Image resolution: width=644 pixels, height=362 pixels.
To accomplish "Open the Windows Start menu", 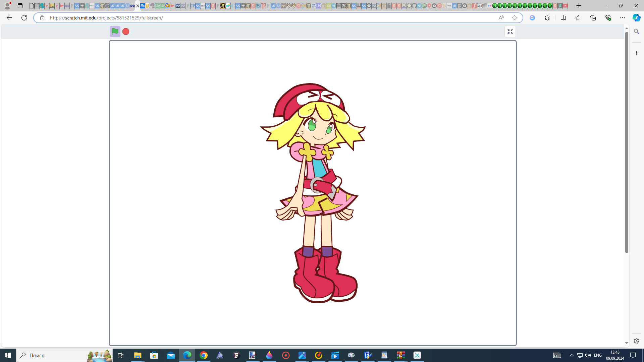I will click(8, 355).
